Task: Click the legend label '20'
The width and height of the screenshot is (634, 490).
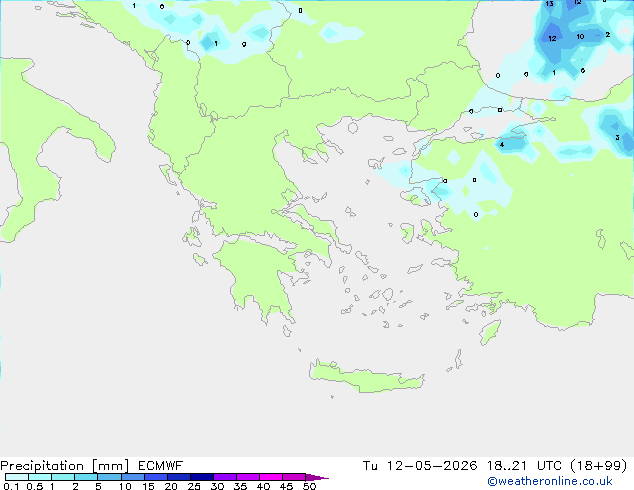Action: coord(171,486)
